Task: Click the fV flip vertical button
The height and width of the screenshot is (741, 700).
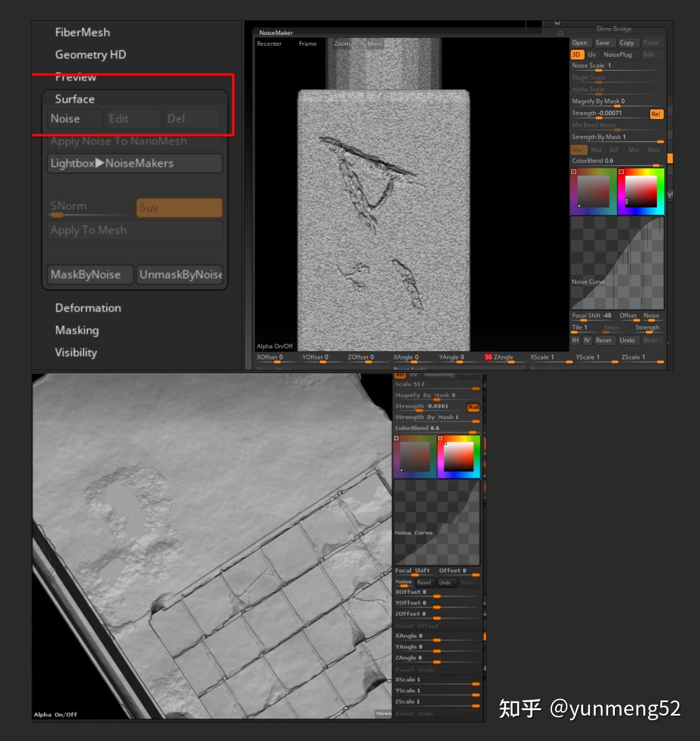Action: tap(587, 340)
